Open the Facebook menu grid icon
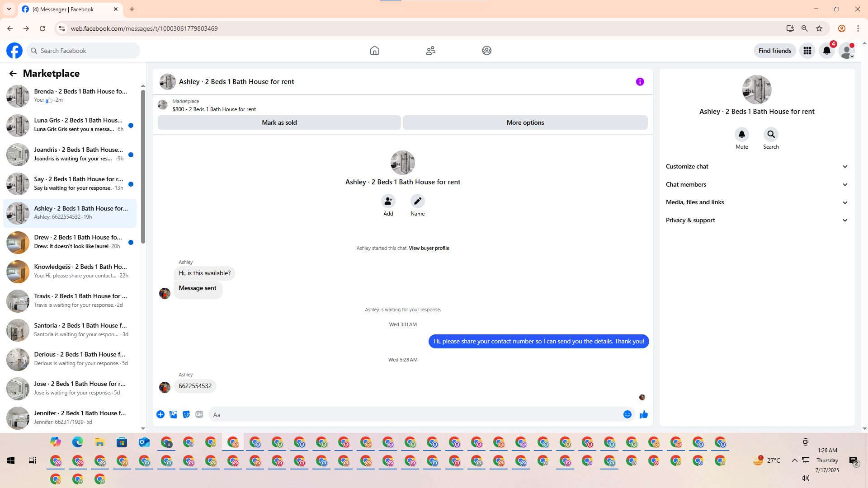This screenshot has height=488, width=868. pos(807,51)
